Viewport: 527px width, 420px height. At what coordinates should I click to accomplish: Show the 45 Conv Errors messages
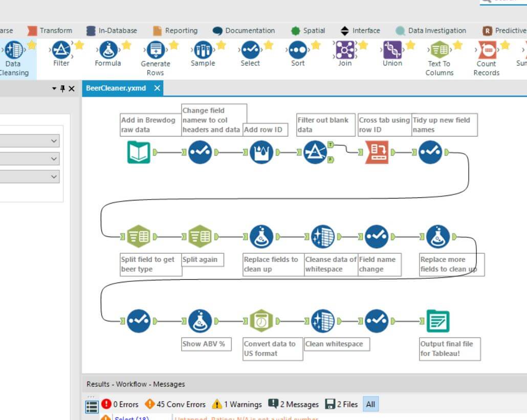175,404
